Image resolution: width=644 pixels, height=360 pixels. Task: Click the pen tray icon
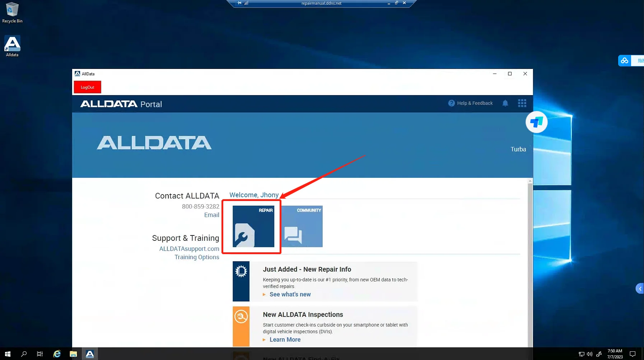[x=599, y=354]
